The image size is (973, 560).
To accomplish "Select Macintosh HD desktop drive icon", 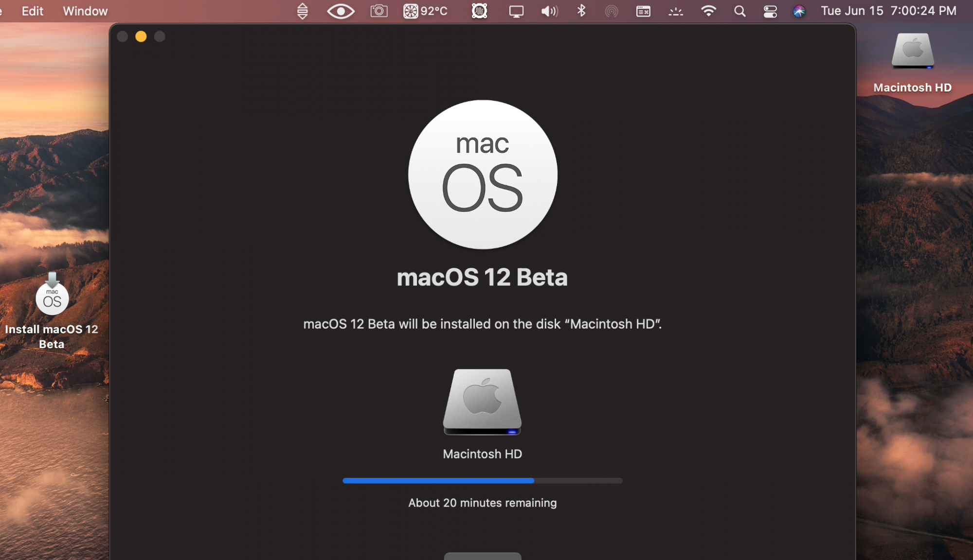I will coord(913,51).
